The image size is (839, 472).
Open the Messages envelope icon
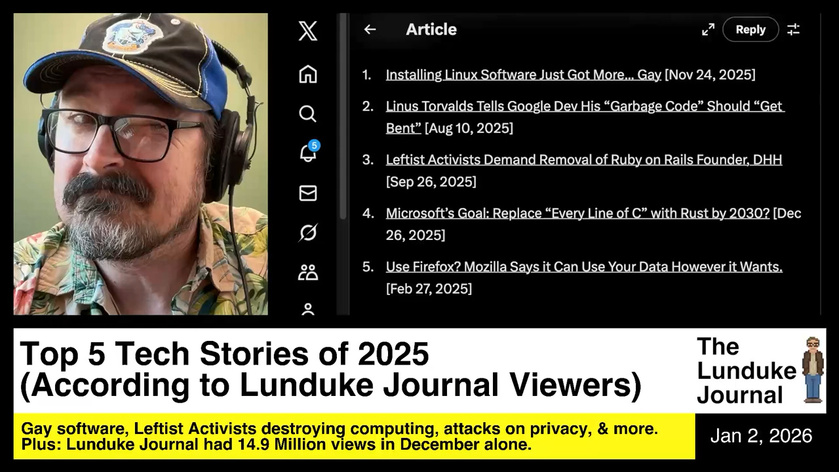(308, 193)
